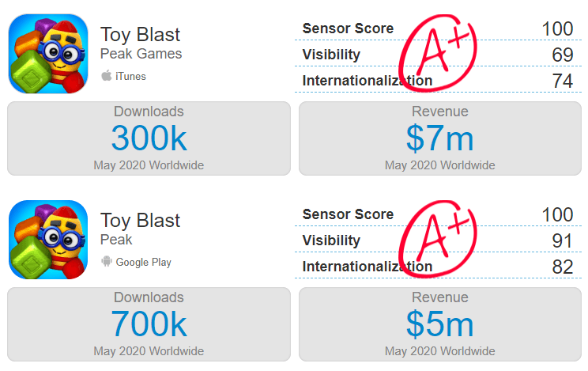Select the $5m Revenue panel
Viewport: 588px width, 371px height.
(440, 324)
